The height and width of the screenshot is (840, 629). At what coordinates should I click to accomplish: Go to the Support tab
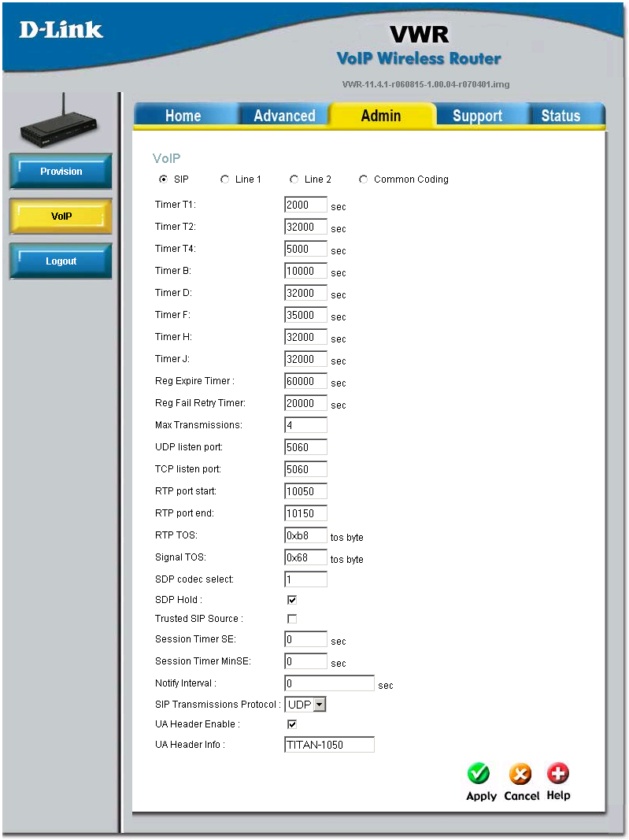[477, 116]
